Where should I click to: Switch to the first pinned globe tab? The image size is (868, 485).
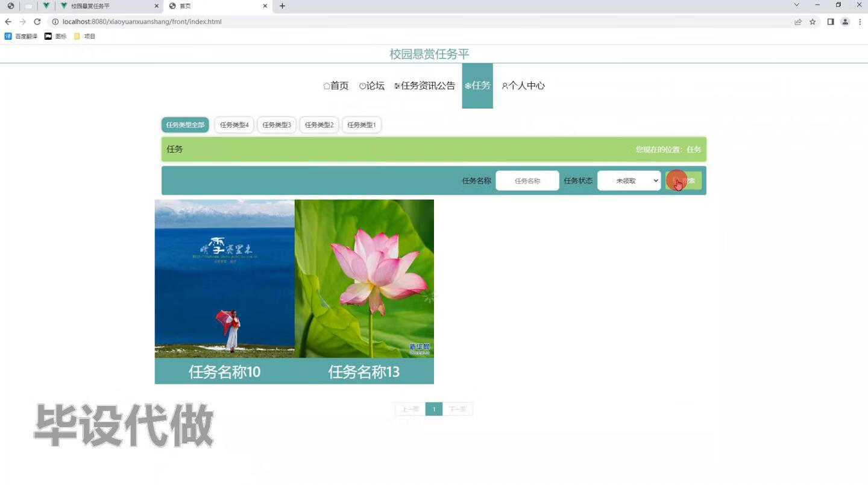10,6
